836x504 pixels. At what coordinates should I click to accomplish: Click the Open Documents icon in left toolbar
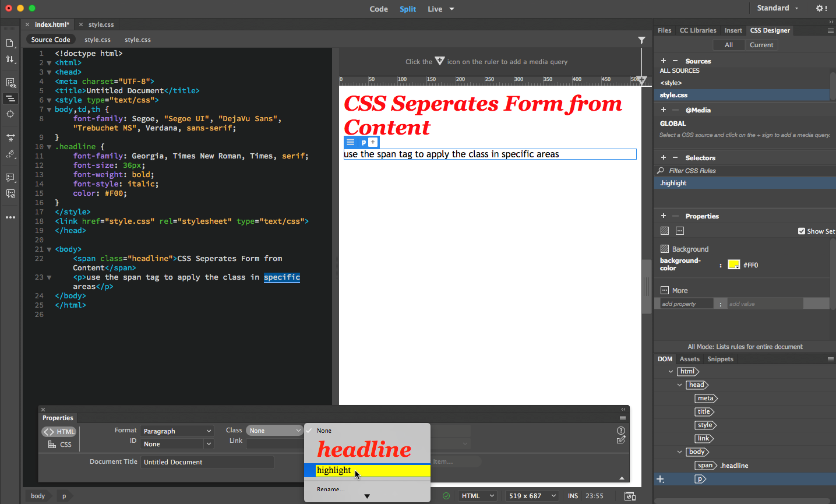[x=10, y=43]
